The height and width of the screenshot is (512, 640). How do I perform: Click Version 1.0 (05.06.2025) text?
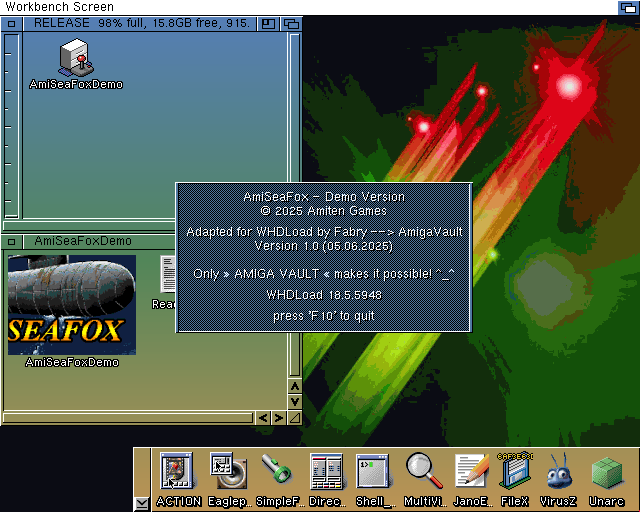[324, 246]
